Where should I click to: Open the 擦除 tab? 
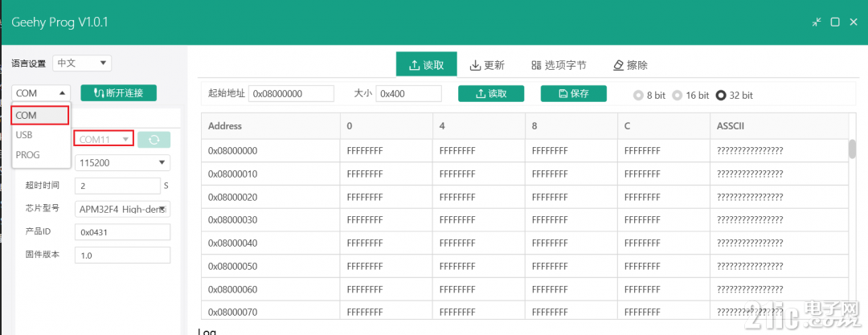pos(631,65)
